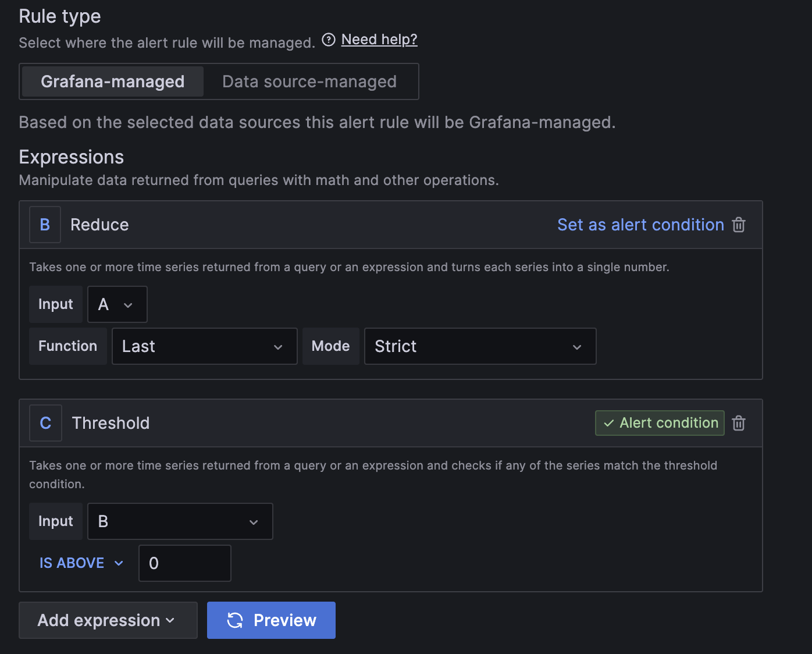
Task: Open the Threshold Input B dropdown
Action: pyautogui.click(x=180, y=521)
